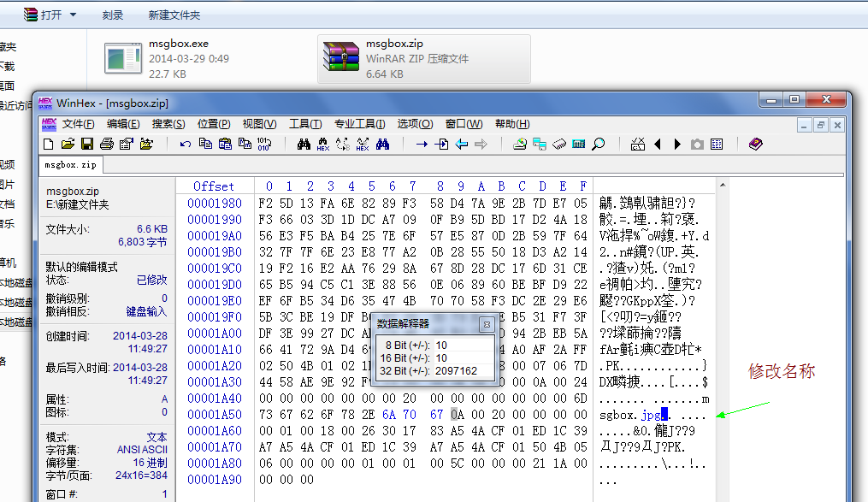Screen dimensions: 868x502
Task: Open the 专业工具(I) menu
Action: [x=359, y=124]
